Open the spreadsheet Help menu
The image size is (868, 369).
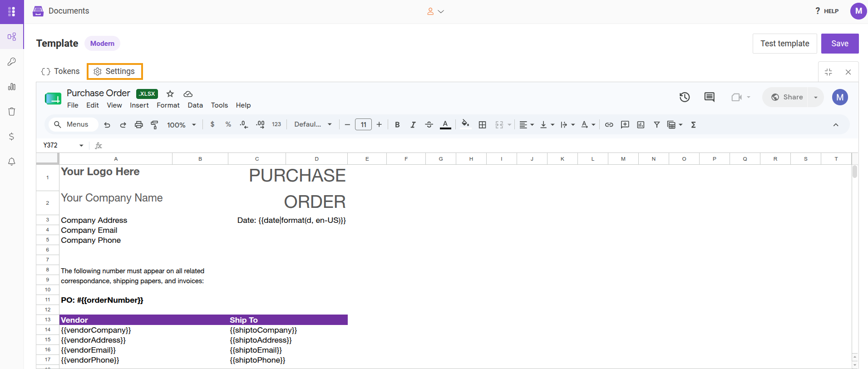coord(243,105)
